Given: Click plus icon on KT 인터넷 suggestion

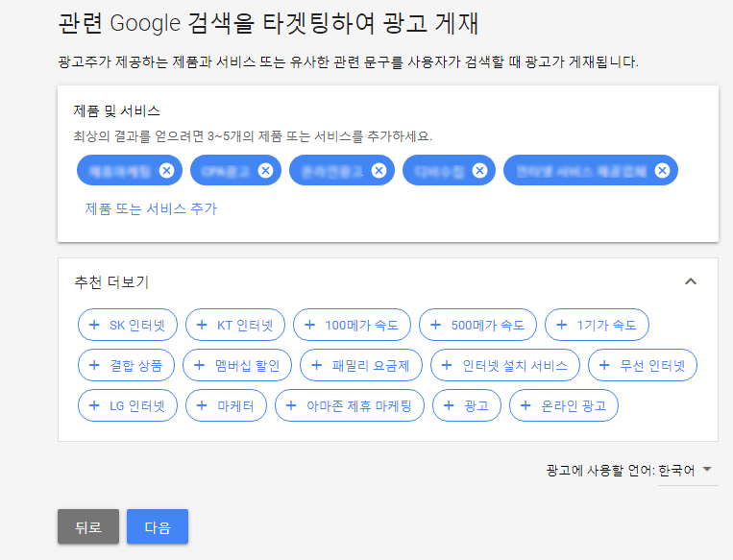Looking at the screenshot, I should pyautogui.click(x=202, y=326).
